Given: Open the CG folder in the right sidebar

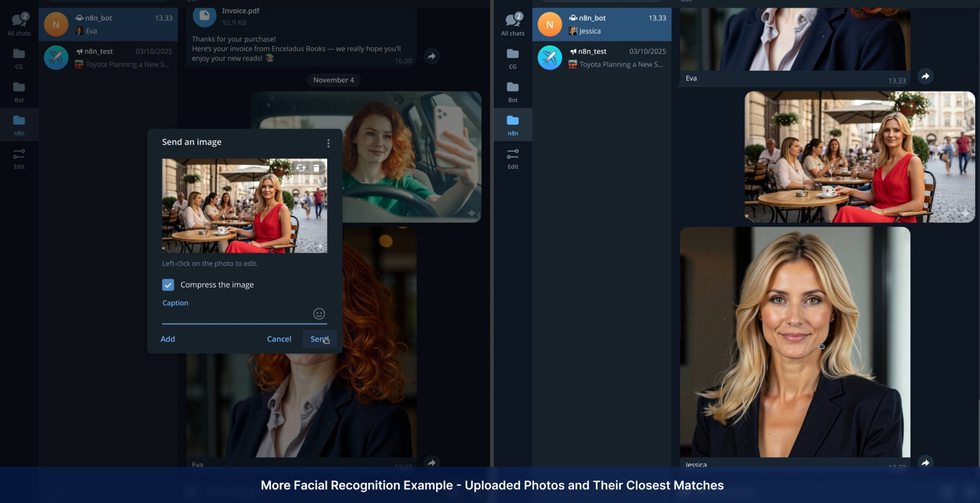Looking at the screenshot, I should 513,58.
